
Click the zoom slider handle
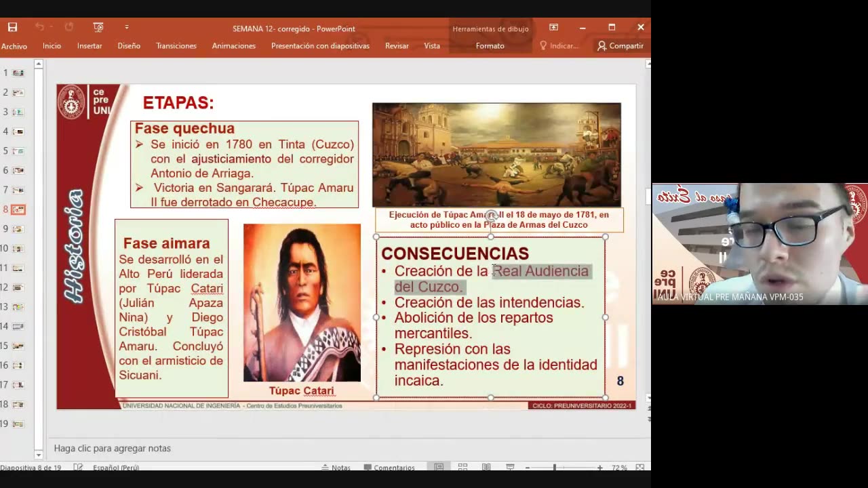click(x=554, y=468)
